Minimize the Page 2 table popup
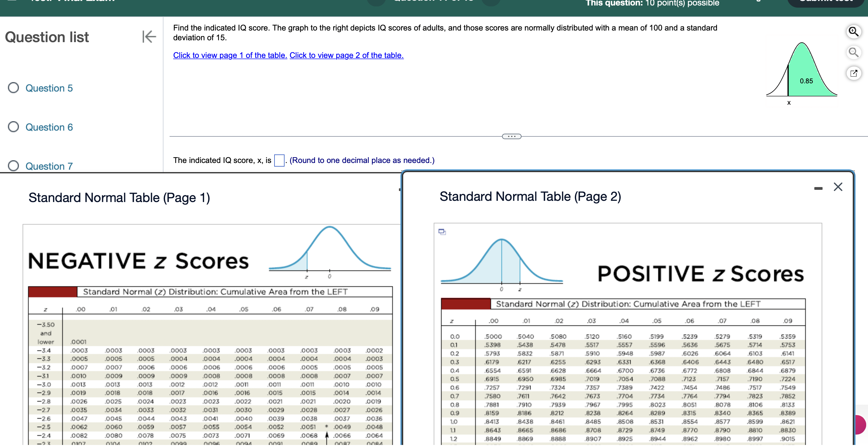The height and width of the screenshot is (448, 868). point(818,188)
